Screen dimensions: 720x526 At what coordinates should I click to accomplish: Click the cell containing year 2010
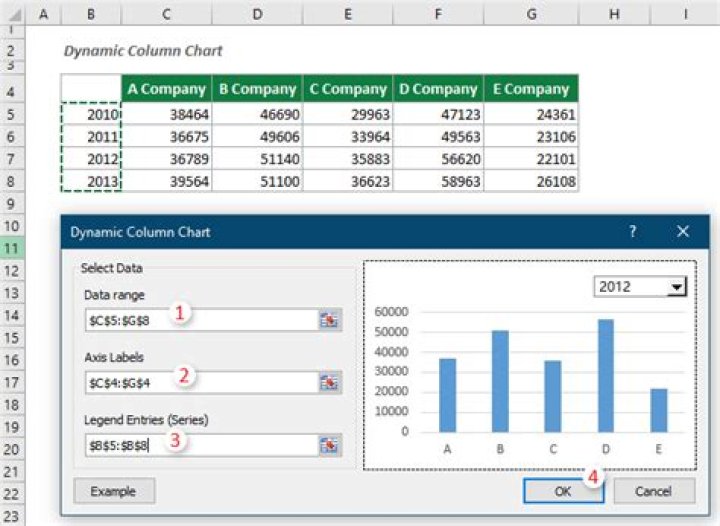coord(91,114)
